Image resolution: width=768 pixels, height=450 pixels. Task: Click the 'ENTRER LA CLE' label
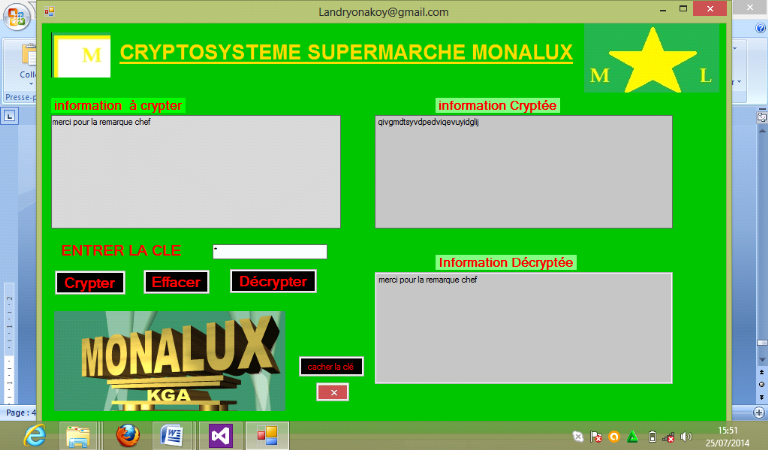(121, 251)
